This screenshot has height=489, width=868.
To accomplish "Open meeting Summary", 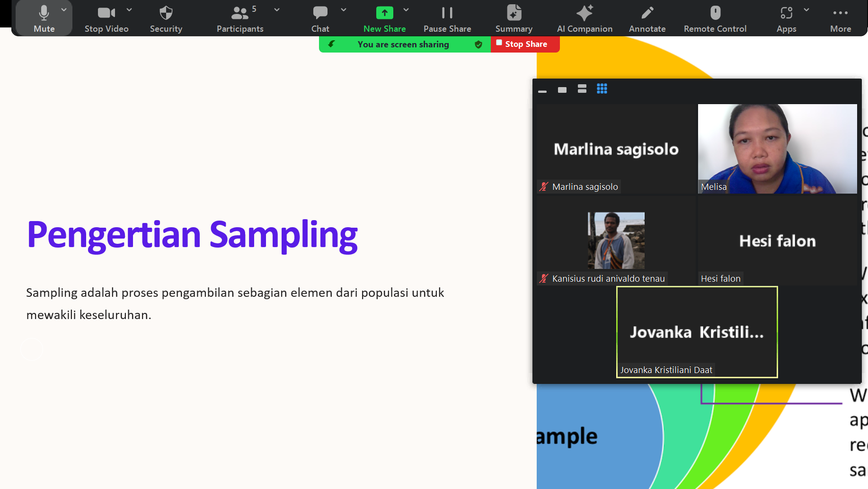I will pos(514,18).
